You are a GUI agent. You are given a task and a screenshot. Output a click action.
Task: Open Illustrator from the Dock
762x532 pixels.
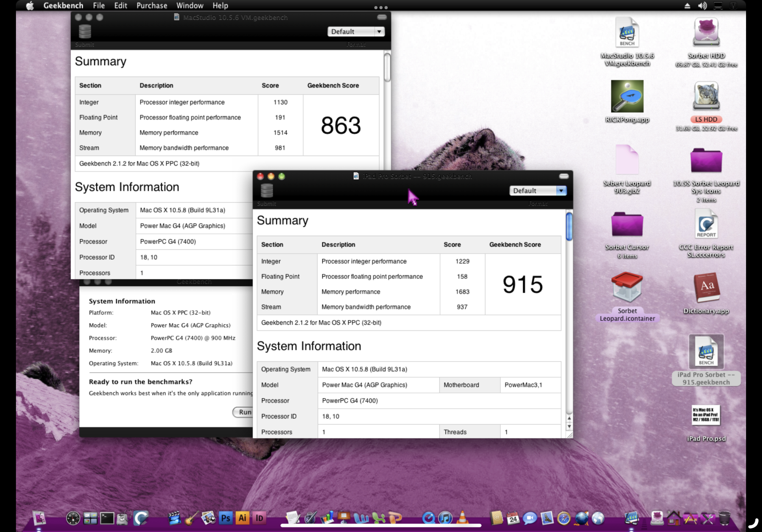242,518
